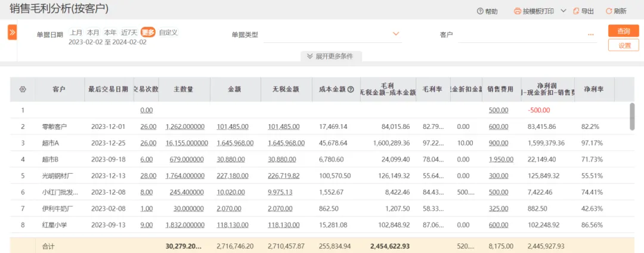Image resolution: width=644 pixels, height=253 pixels.
Task: Select the 上月 date filter
Action: click(x=76, y=32)
